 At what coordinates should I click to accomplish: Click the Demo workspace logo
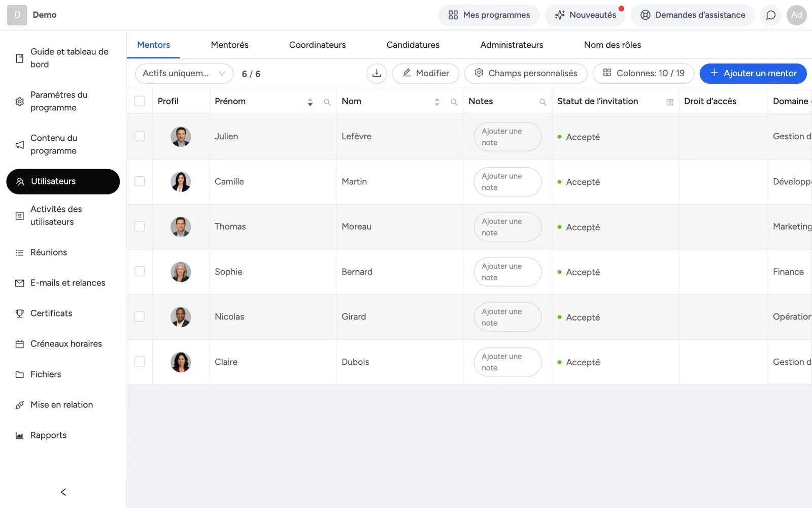17,15
